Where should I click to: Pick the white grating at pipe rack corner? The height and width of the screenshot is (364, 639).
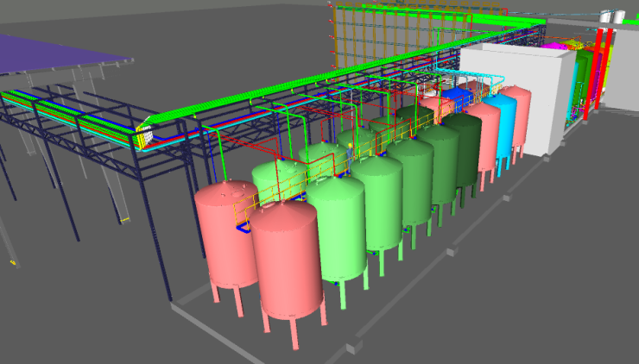pyautogui.click(x=146, y=136)
